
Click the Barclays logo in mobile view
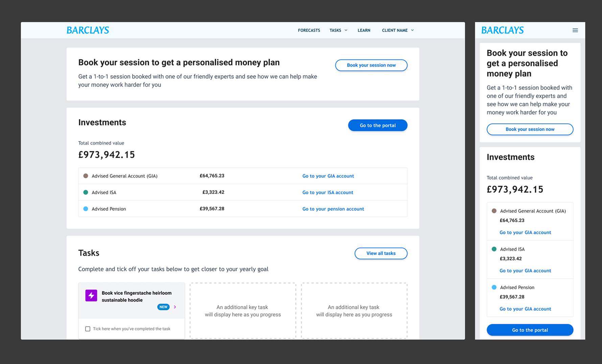502,30
